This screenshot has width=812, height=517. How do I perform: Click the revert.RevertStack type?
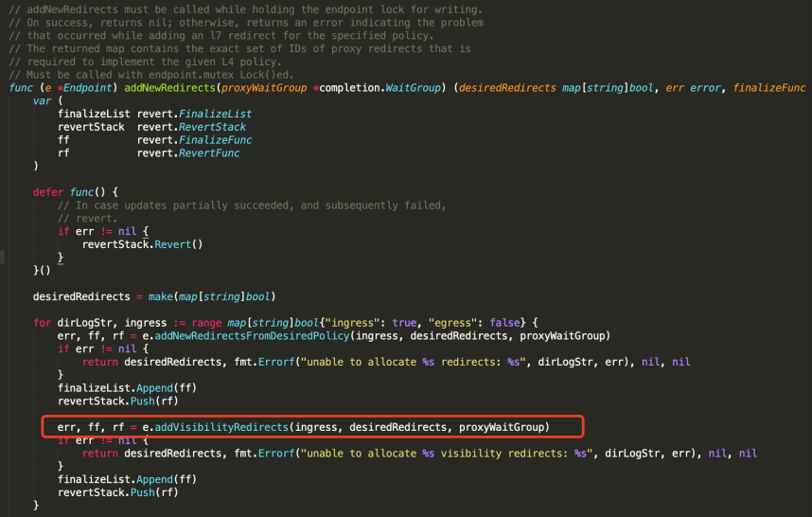[191, 127]
